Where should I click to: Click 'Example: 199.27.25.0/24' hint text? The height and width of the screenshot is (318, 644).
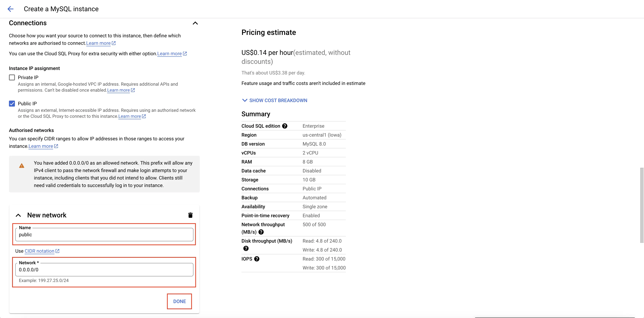(44, 280)
